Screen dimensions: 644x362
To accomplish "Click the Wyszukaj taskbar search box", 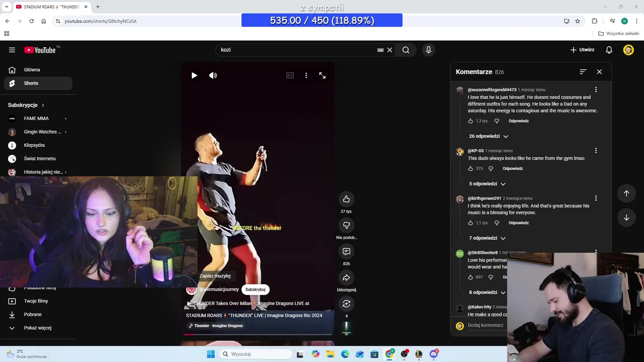I will (x=256, y=354).
